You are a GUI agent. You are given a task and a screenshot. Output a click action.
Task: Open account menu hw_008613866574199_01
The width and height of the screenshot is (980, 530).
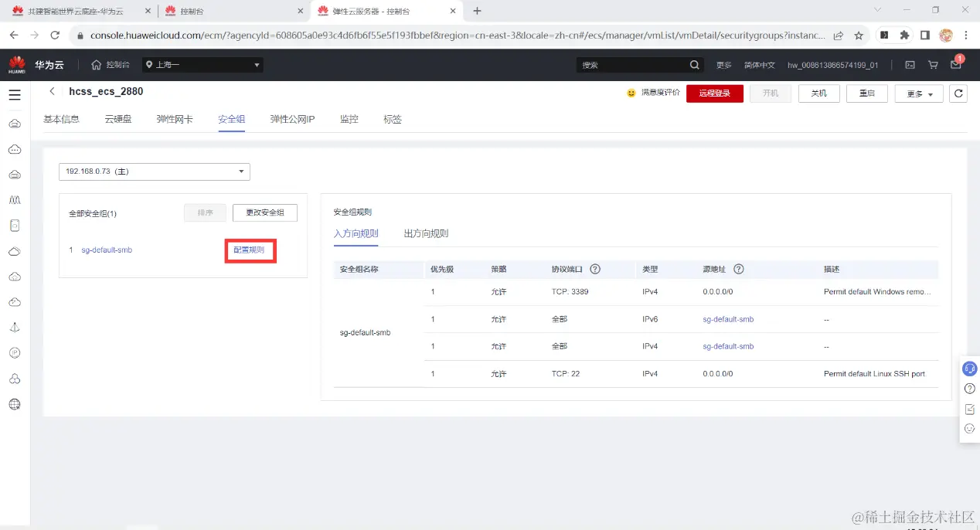(832, 65)
